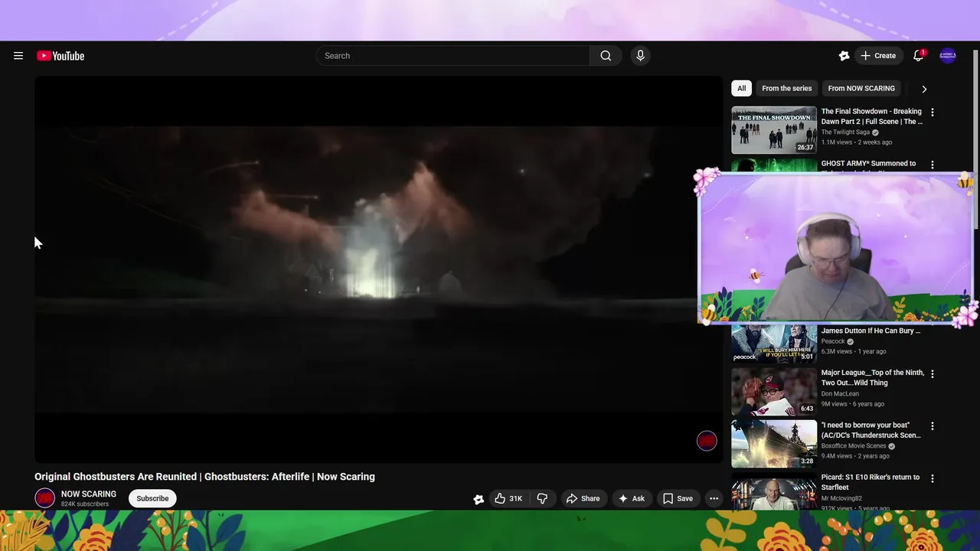Dislike the video with thumbs down
This screenshot has height=551, width=980.
click(542, 498)
